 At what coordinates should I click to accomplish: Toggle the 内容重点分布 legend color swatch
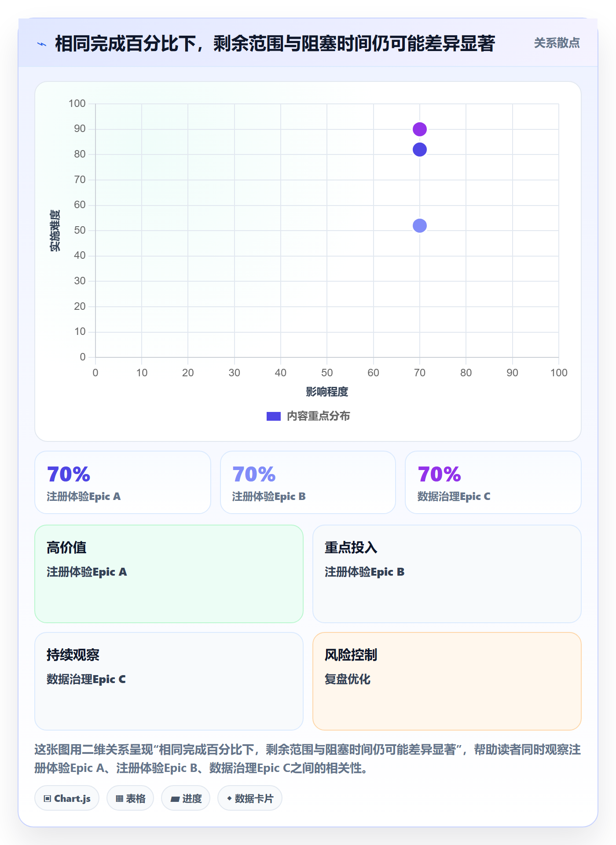[x=274, y=416]
